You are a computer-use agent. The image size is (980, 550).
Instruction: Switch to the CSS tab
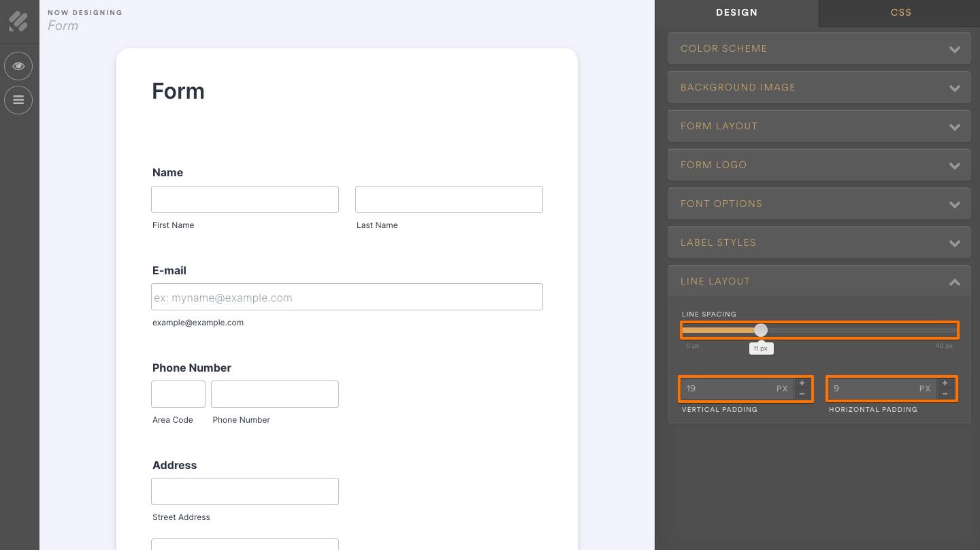(x=900, y=12)
